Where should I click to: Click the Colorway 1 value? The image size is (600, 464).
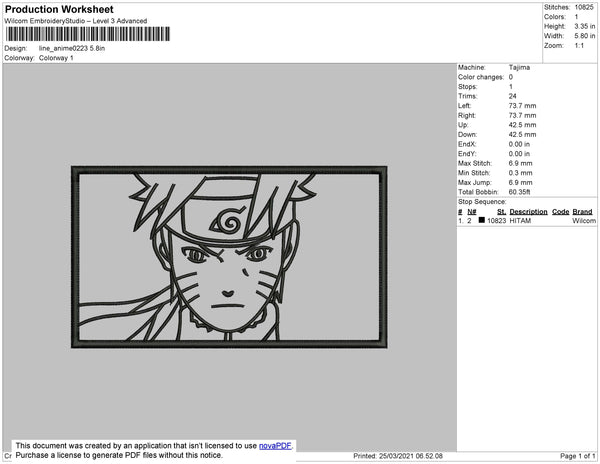pos(56,58)
